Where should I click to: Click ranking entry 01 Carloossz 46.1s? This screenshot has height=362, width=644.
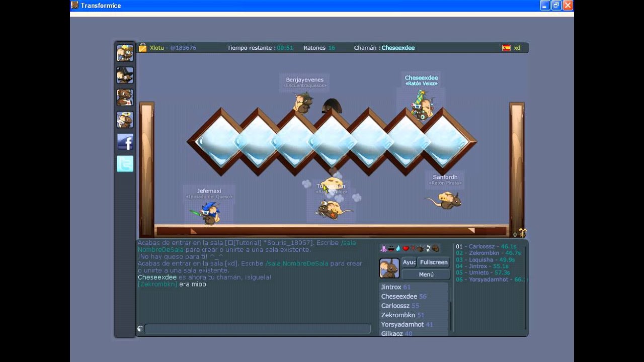point(486,246)
